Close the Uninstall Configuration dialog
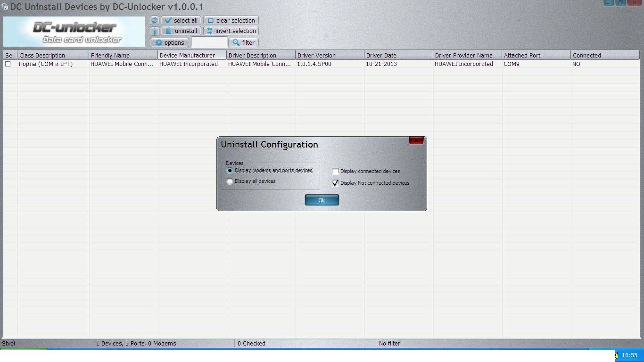This screenshot has height=362, width=644. [416, 140]
